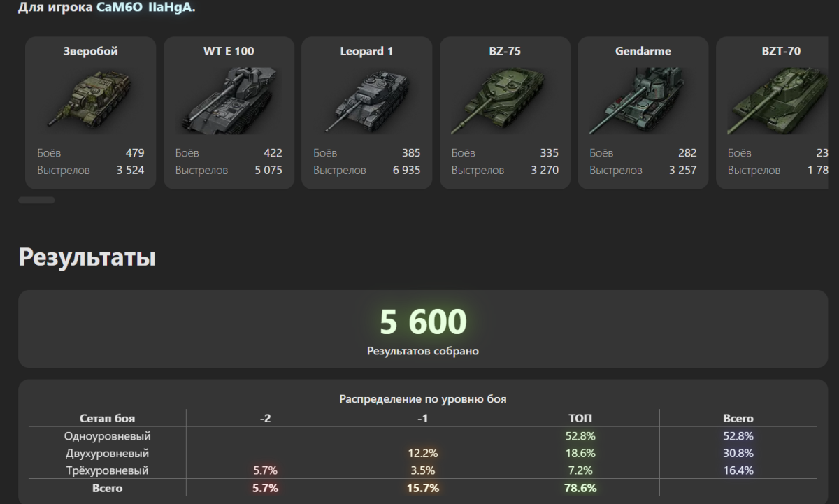Click the Всего column header
Image resolution: width=839 pixels, height=504 pixels.
point(738,418)
